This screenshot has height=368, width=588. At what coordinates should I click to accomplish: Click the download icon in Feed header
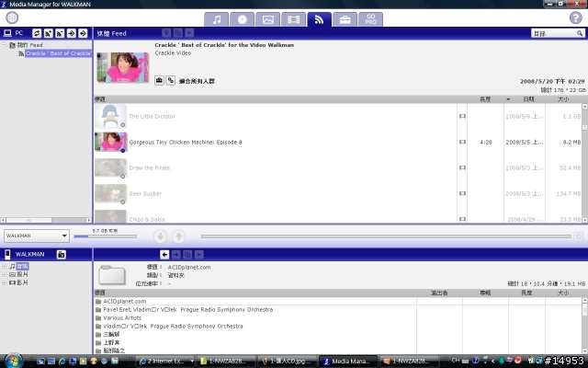click(x=166, y=33)
